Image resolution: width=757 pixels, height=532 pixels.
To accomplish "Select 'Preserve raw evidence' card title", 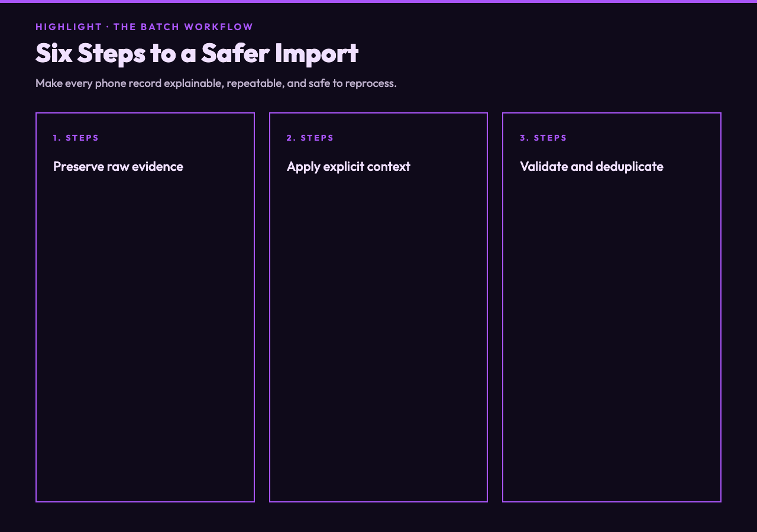I will coord(118,166).
